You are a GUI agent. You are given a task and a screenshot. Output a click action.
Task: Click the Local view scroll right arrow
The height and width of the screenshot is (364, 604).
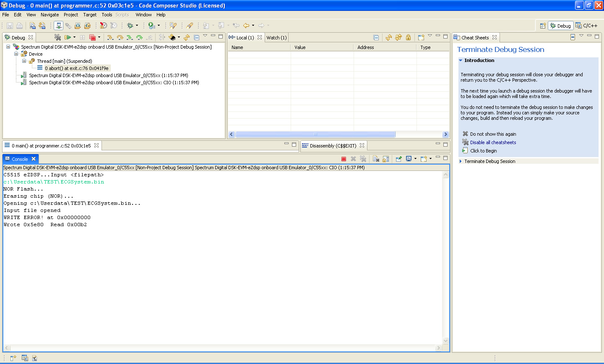(x=445, y=134)
